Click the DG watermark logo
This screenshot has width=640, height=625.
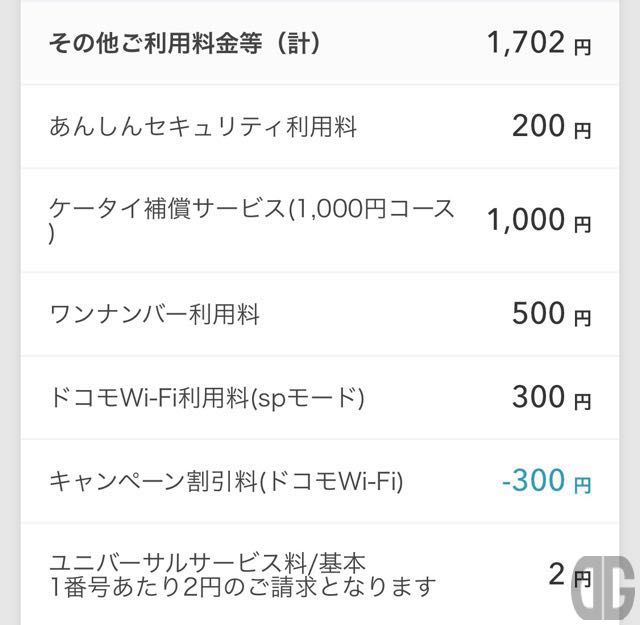tap(602, 588)
